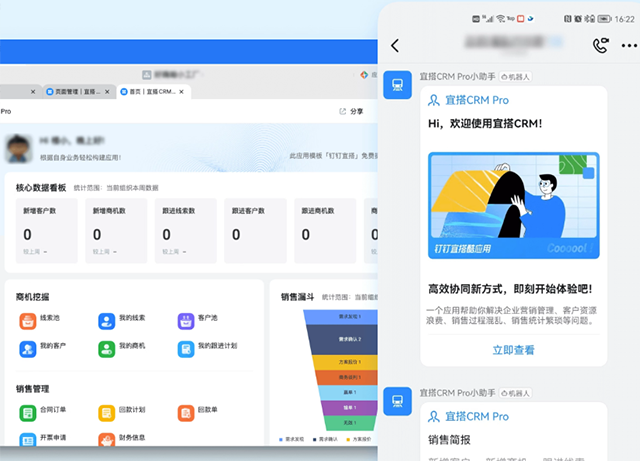The width and height of the screenshot is (640, 461).
Task: Open the green 合同订单 icon
Action: pyautogui.click(x=28, y=413)
